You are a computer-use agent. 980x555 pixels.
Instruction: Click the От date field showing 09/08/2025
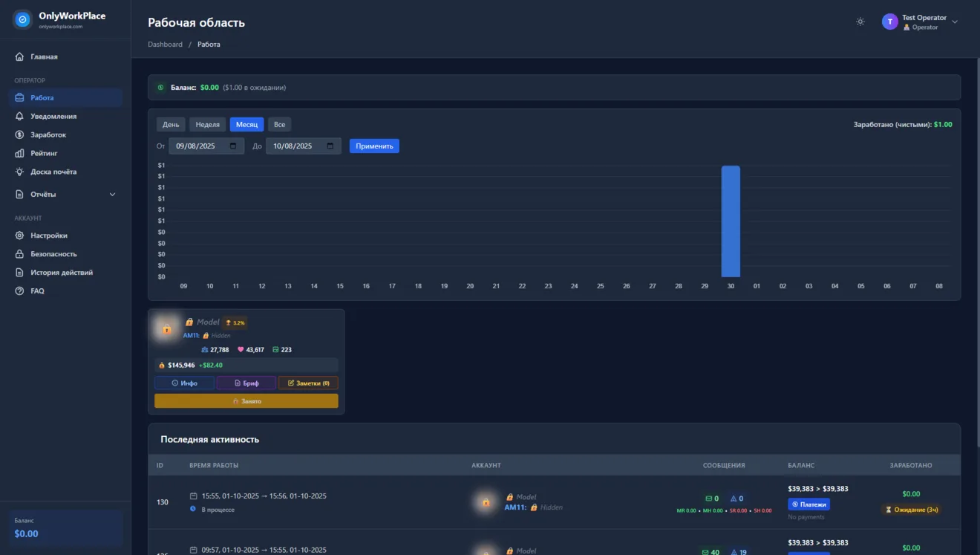206,146
